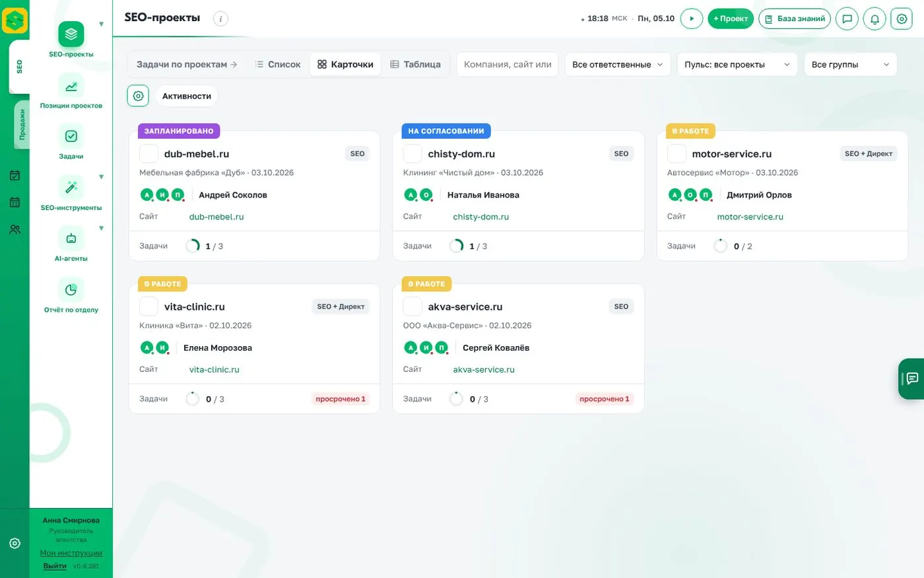Click the tasks progress ring on chisty-dom.ru card
This screenshot has width=924, height=578.
tap(457, 246)
